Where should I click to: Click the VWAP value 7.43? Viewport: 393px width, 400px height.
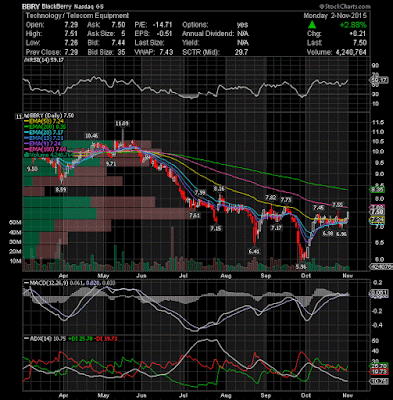point(166,52)
